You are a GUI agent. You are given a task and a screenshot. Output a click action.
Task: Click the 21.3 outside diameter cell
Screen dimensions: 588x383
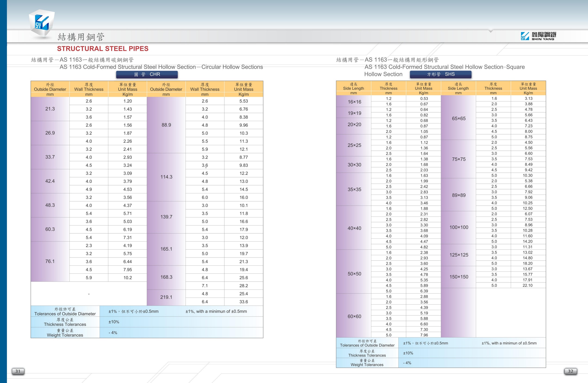50,109
